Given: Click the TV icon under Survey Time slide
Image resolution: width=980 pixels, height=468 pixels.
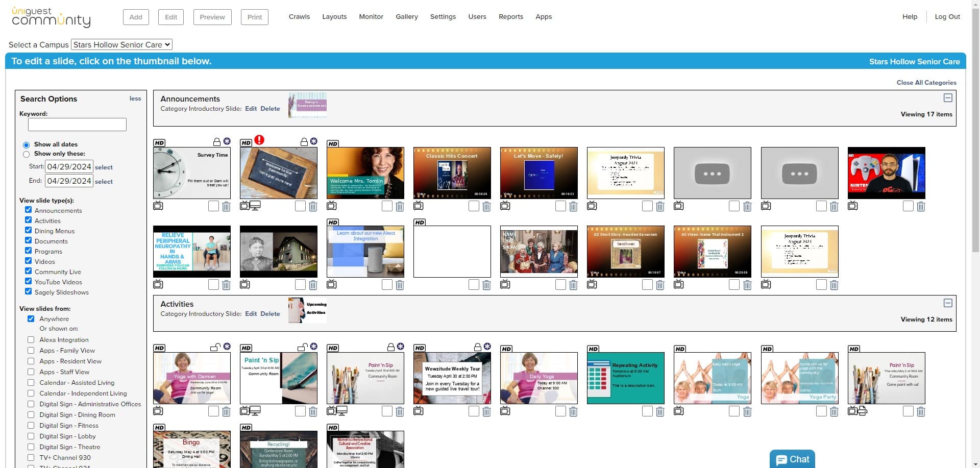Looking at the screenshot, I should pos(158,206).
